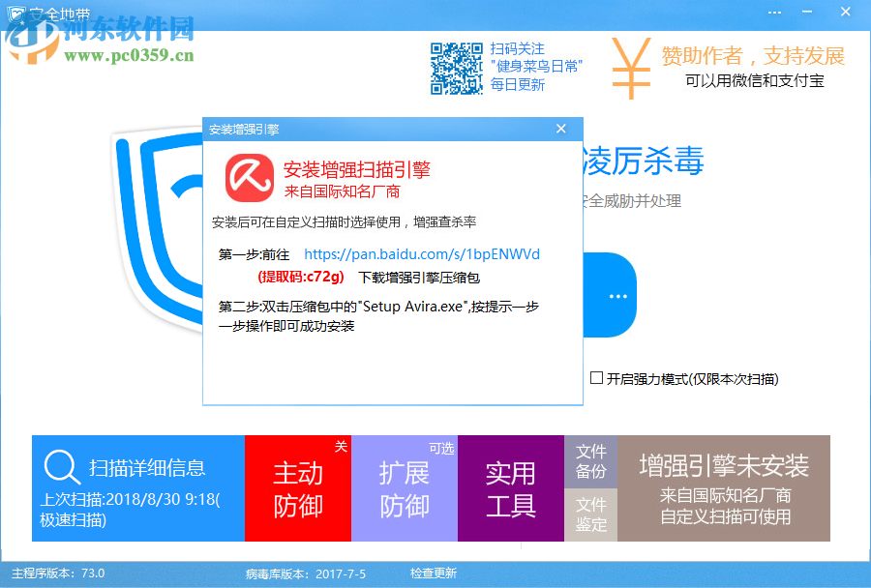Switch to the 实用工具 utilities tab
This screenshot has height=588, width=871.
(511, 487)
